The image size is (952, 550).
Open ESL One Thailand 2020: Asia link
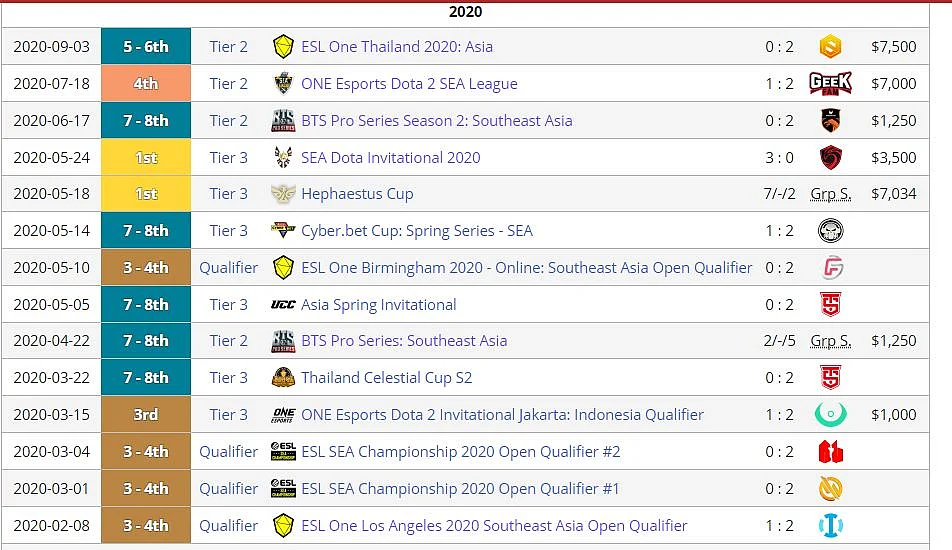pyautogui.click(x=397, y=47)
